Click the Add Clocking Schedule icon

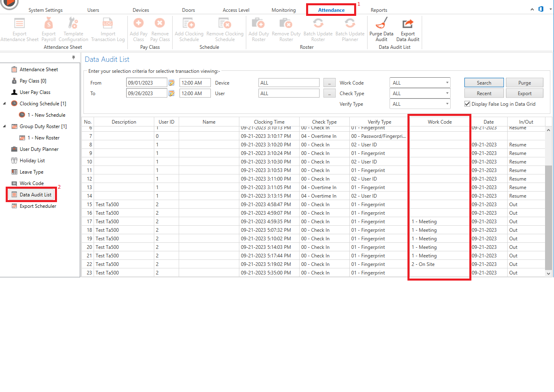click(189, 23)
